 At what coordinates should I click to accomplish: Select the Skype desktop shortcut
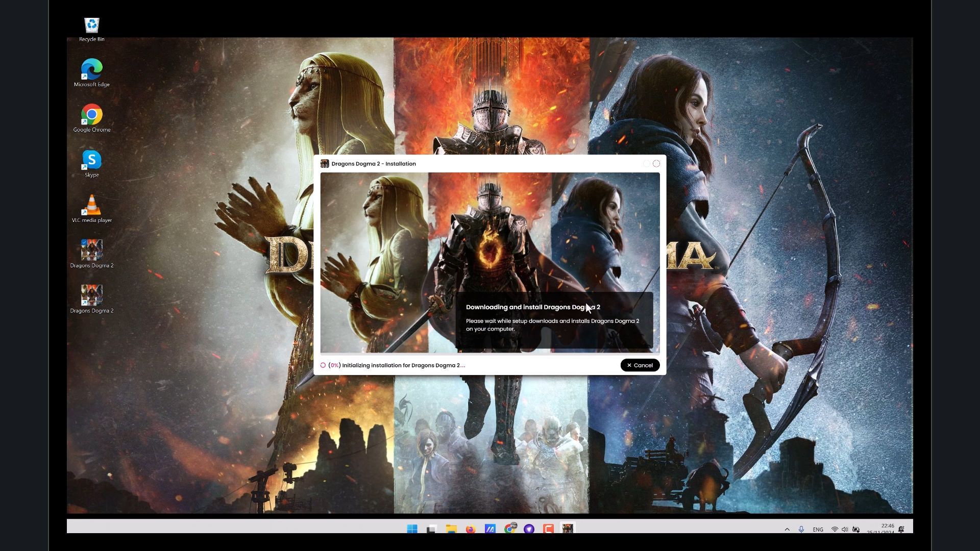pos(92,164)
